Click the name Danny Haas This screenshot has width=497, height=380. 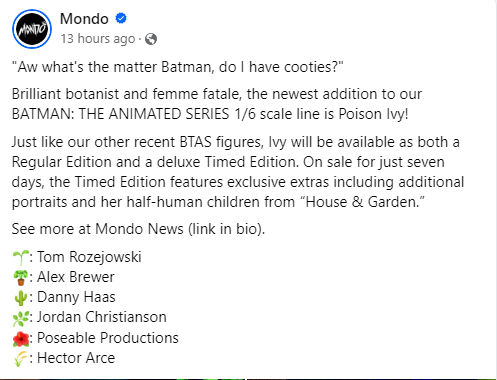(x=76, y=297)
